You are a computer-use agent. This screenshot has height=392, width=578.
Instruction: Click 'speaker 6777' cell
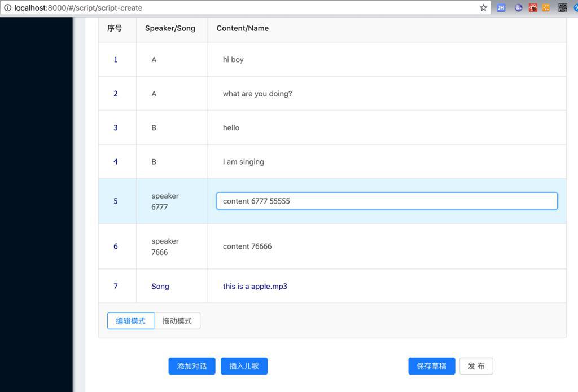(172, 201)
